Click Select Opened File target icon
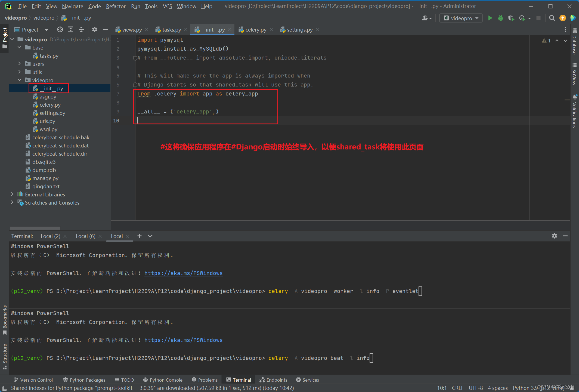The width and height of the screenshot is (579, 392). click(x=60, y=30)
